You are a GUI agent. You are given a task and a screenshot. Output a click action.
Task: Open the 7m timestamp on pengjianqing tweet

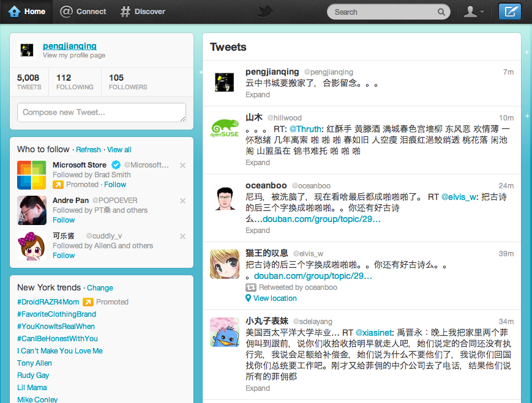pos(508,72)
